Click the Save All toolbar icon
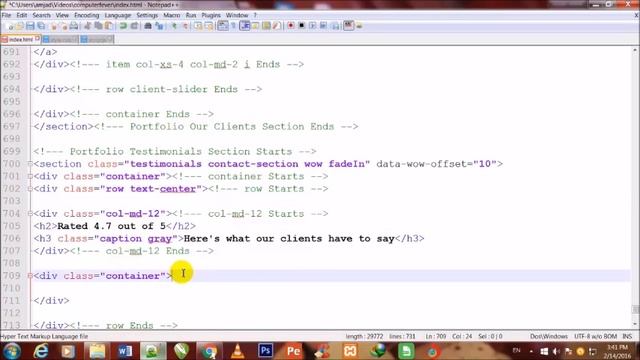The height and width of the screenshot is (360, 640). (41, 26)
